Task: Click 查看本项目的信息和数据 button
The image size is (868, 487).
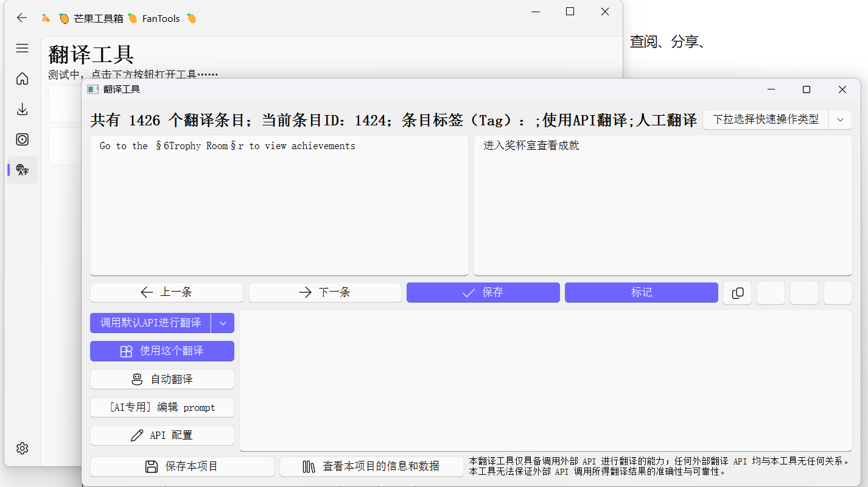Action: (371, 467)
